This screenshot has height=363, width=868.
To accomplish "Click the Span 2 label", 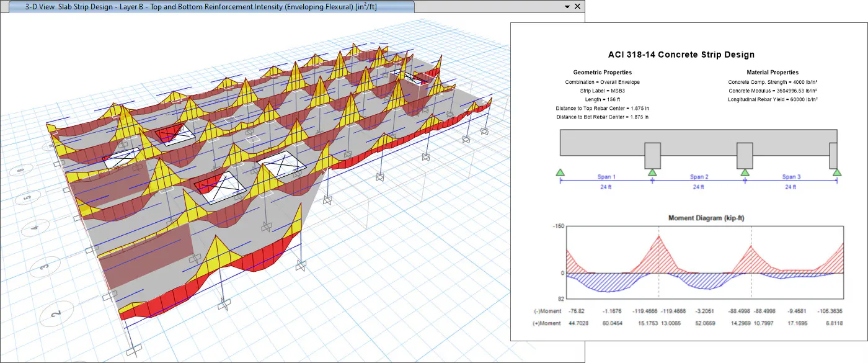I will point(698,177).
